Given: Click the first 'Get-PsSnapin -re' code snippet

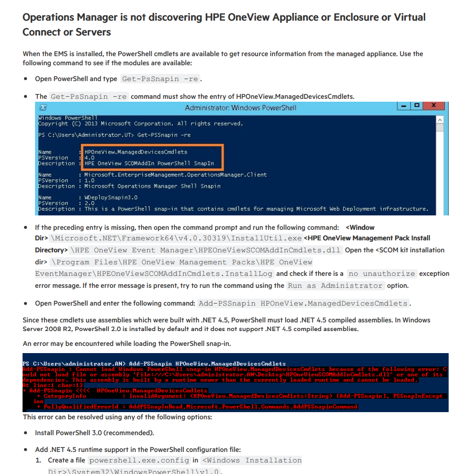Looking at the screenshot, I should click(160, 79).
